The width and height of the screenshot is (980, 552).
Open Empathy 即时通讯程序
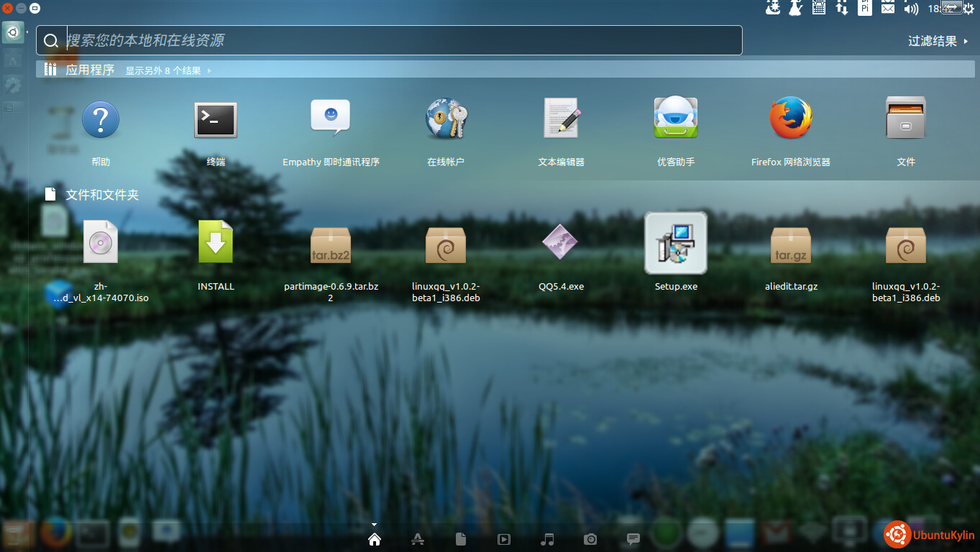point(331,119)
